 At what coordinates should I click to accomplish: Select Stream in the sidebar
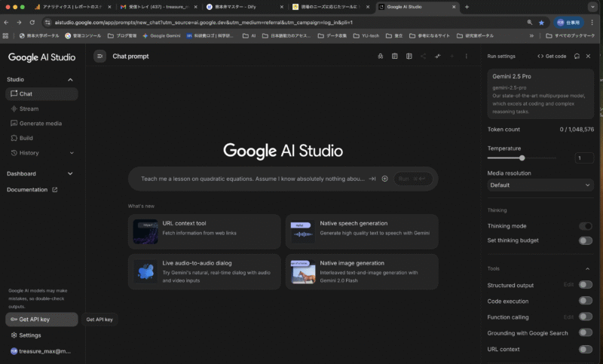pyautogui.click(x=29, y=109)
